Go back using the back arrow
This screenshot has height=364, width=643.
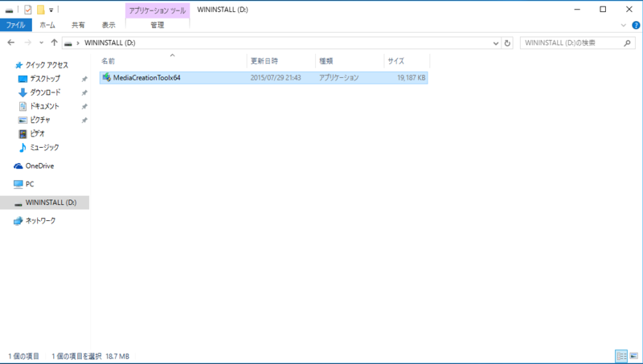tap(11, 43)
